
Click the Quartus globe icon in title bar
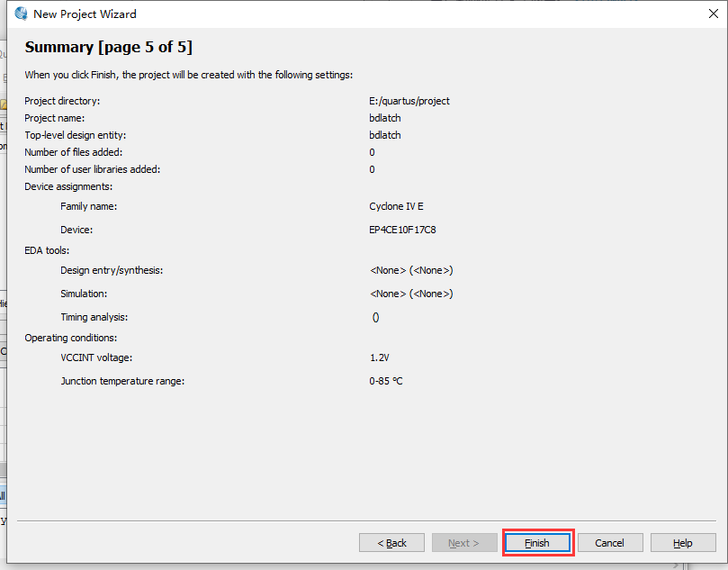(21, 14)
